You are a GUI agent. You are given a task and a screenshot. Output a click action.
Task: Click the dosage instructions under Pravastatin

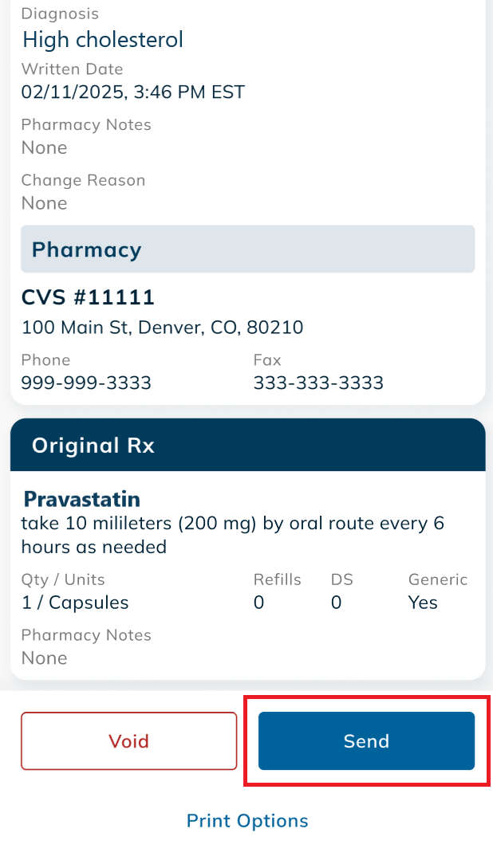click(231, 535)
